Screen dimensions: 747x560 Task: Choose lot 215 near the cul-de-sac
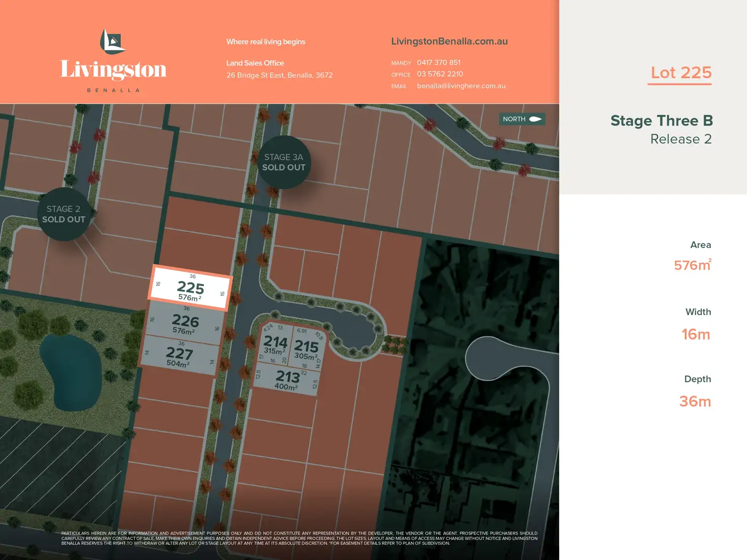click(306, 348)
